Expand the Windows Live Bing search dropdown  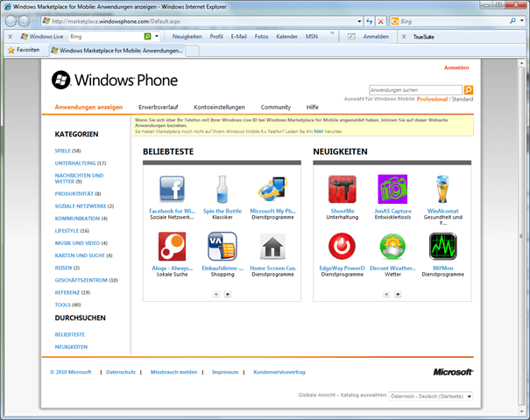(157, 36)
